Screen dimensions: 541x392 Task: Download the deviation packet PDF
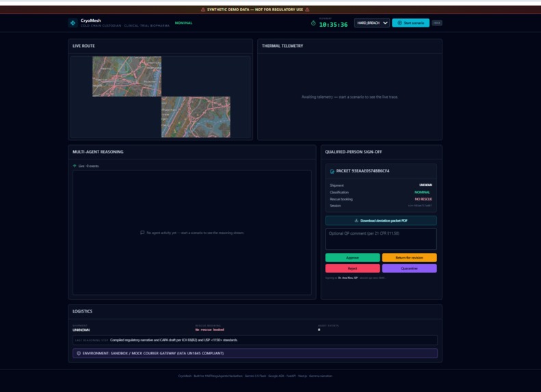381,220
